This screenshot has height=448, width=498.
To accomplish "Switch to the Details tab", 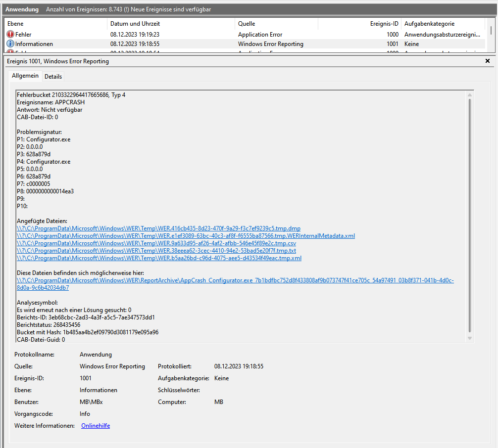I will (x=53, y=77).
